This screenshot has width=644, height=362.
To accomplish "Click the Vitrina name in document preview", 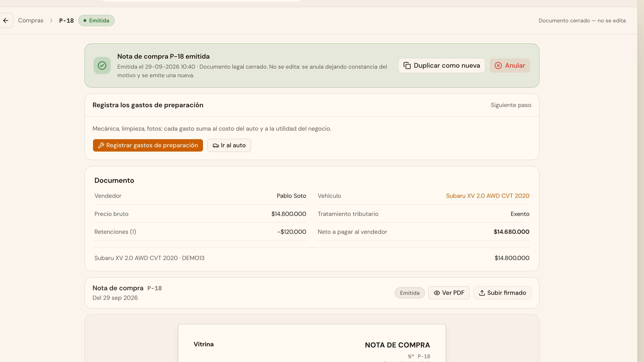I will (204, 344).
